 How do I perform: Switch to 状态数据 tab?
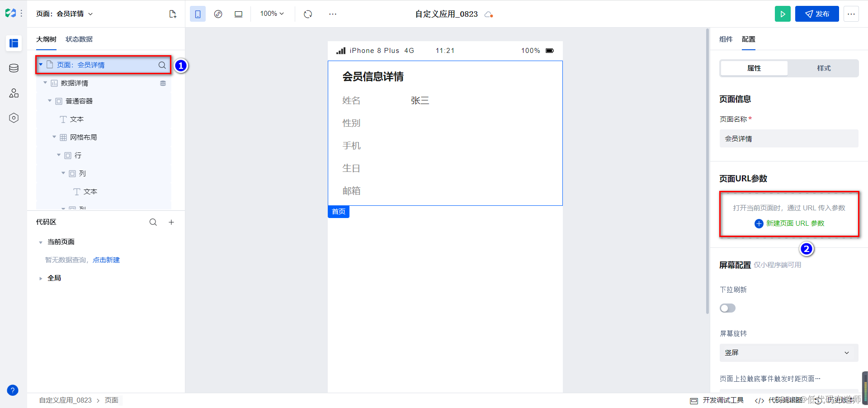coord(79,39)
